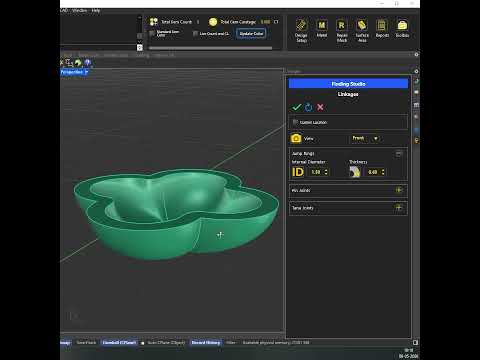Screen dimensions: 480x360
Task: Click the blue refresh icon in Linkages
Action: [309, 107]
